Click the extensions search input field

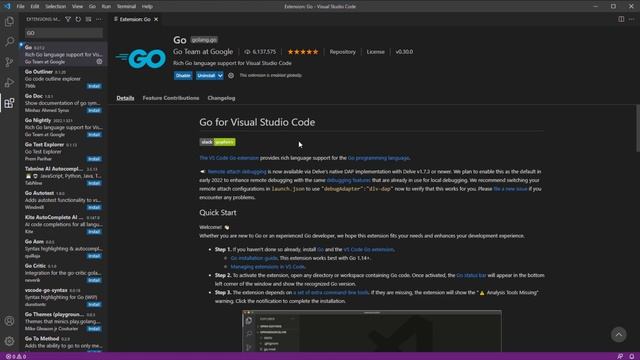click(64, 33)
